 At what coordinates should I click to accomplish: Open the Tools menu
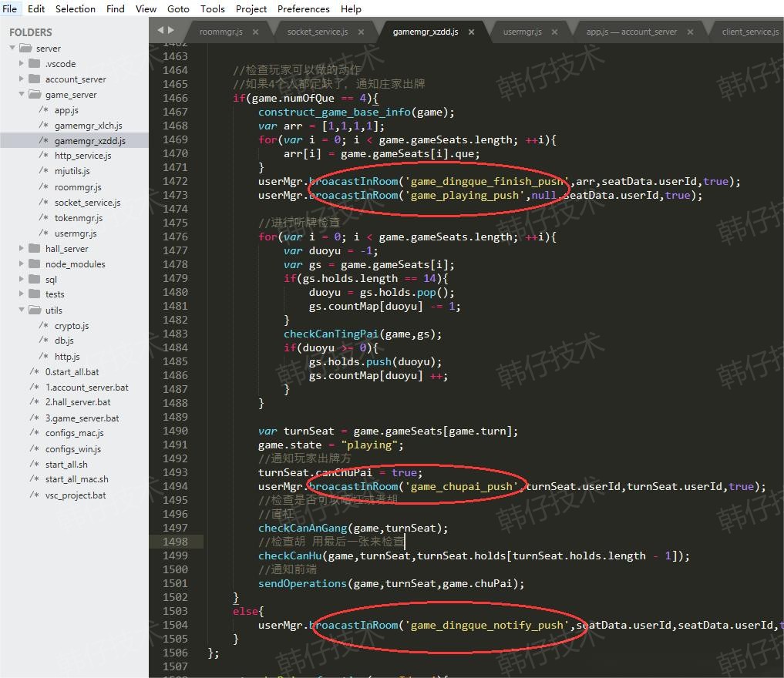pyautogui.click(x=213, y=8)
